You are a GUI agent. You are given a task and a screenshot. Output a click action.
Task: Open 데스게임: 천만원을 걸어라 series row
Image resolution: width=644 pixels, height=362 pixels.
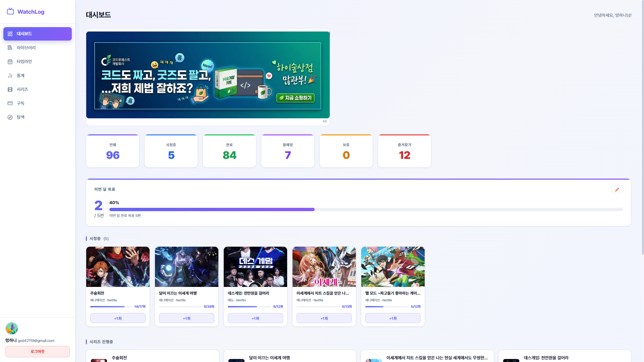pos(565,356)
